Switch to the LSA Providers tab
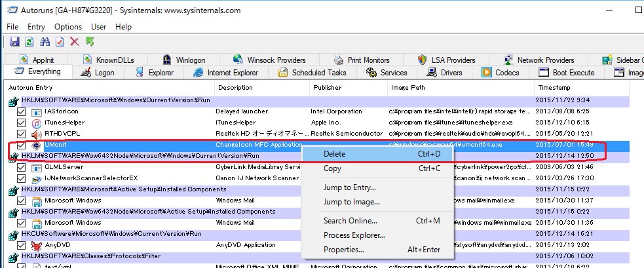The width and height of the screenshot is (644, 268). coord(447,60)
